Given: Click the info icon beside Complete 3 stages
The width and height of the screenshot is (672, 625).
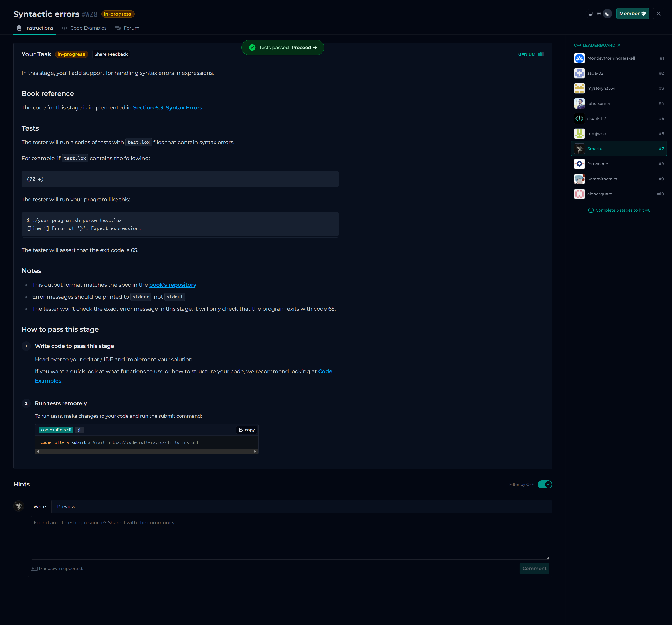Looking at the screenshot, I should click(591, 210).
